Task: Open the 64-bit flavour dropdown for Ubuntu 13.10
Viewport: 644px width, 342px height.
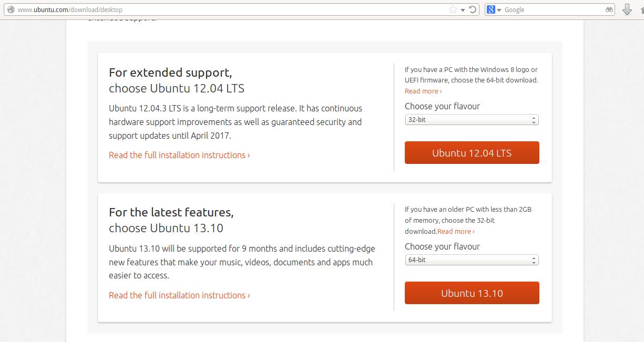Action: click(472, 260)
